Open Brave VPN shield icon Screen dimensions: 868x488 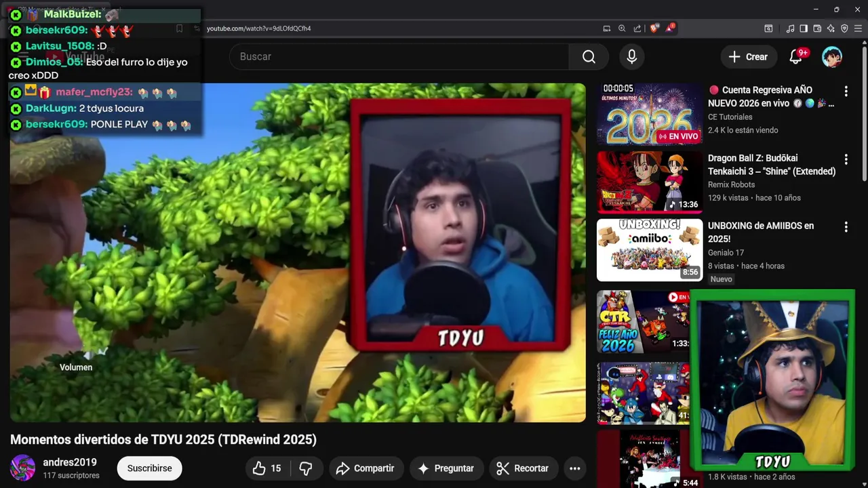coord(844,28)
